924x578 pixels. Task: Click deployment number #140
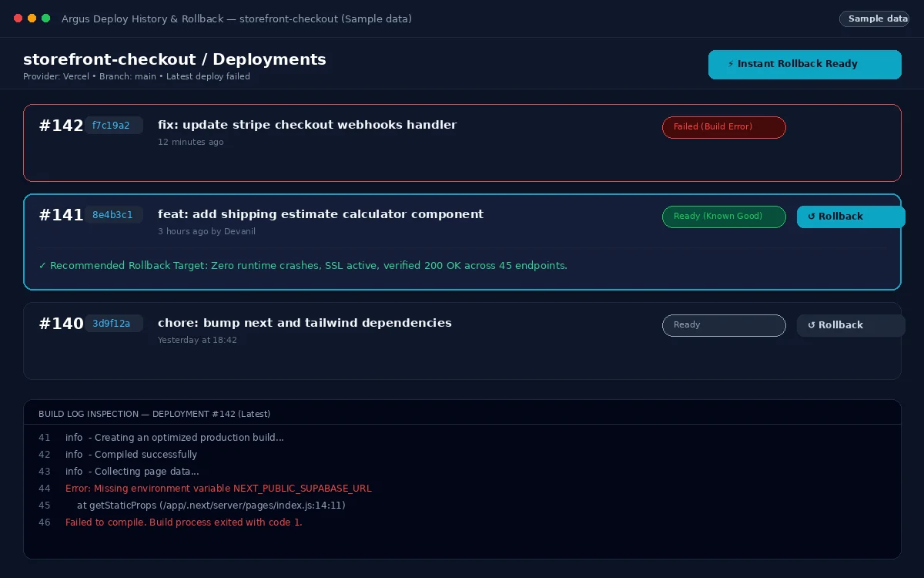pos(61,324)
